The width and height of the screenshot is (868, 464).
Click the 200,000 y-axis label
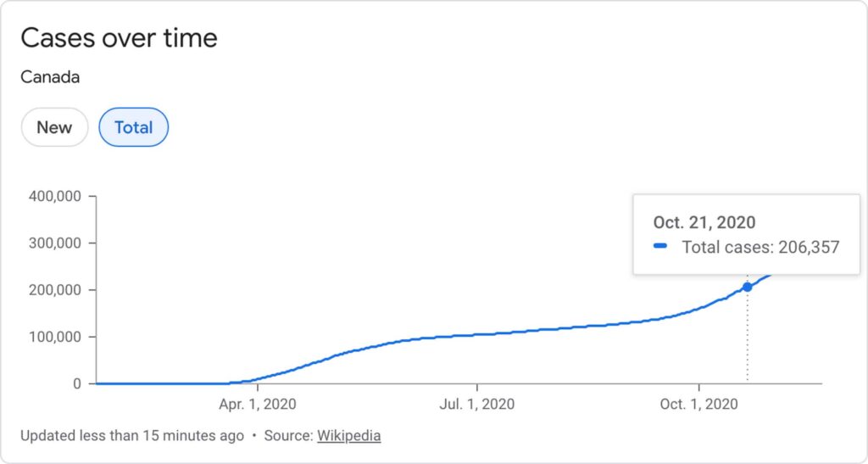pyautogui.click(x=53, y=290)
